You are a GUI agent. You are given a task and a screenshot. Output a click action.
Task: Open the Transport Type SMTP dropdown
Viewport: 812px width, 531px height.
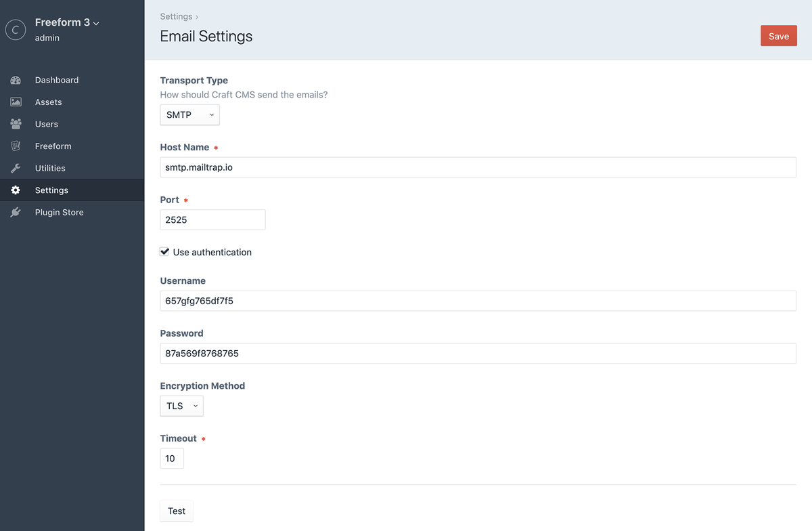coord(189,115)
